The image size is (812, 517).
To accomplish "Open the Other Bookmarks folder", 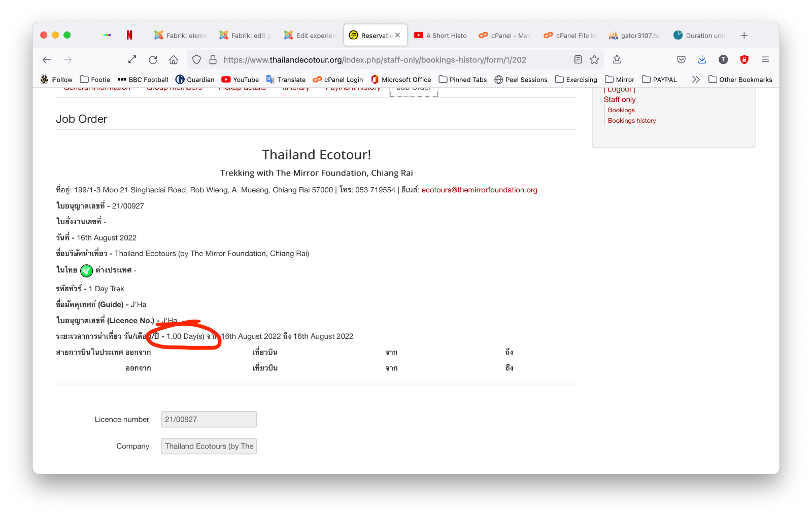I will pyautogui.click(x=740, y=80).
